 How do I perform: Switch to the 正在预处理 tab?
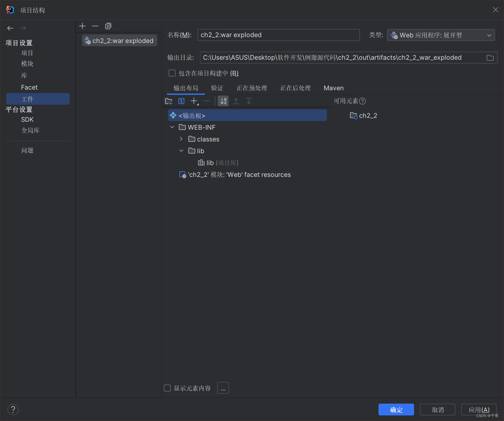(x=252, y=88)
